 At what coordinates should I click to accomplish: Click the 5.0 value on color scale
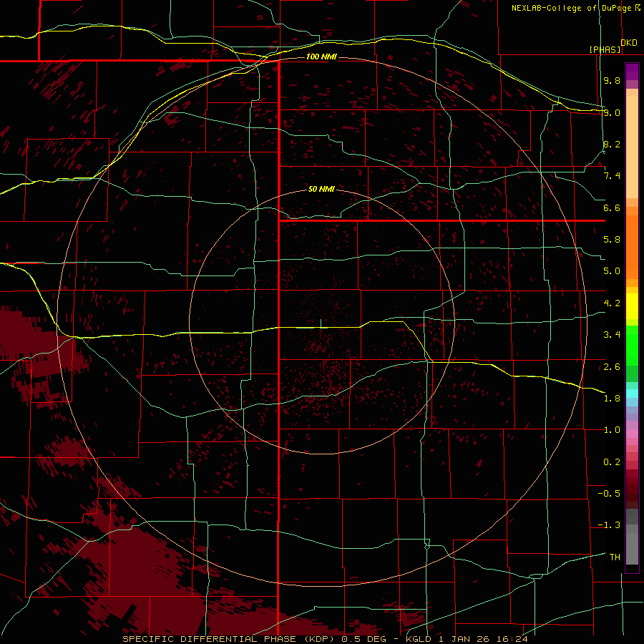[x=612, y=271]
